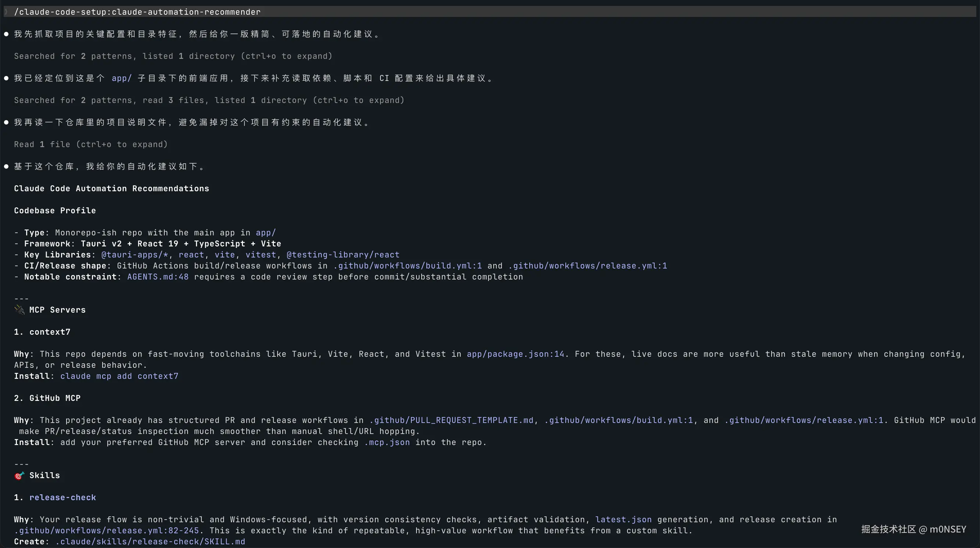Open the AGENTS.md:48 reference
The height and width of the screenshot is (548, 980).
(x=158, y=277)
